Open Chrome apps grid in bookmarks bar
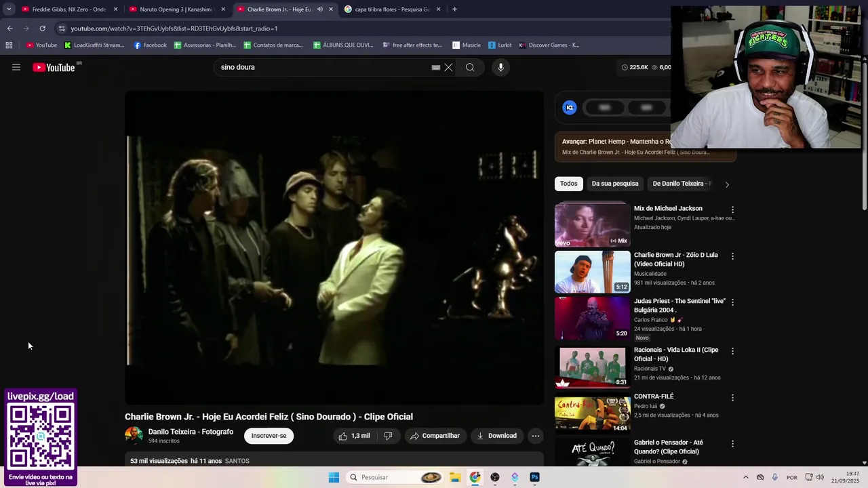This screenshot has width=868, height=488. point(9,45)
